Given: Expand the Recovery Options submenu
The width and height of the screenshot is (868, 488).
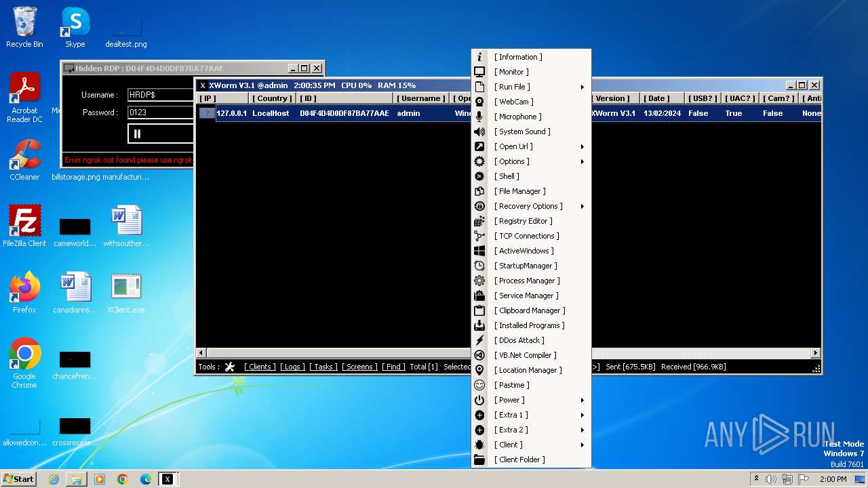Looking at the screenshot, I should tap(583, 206).
